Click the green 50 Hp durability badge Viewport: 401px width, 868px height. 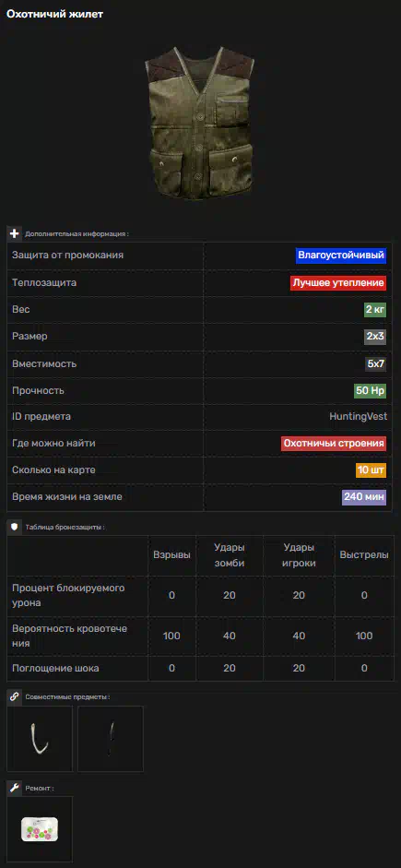370,391
